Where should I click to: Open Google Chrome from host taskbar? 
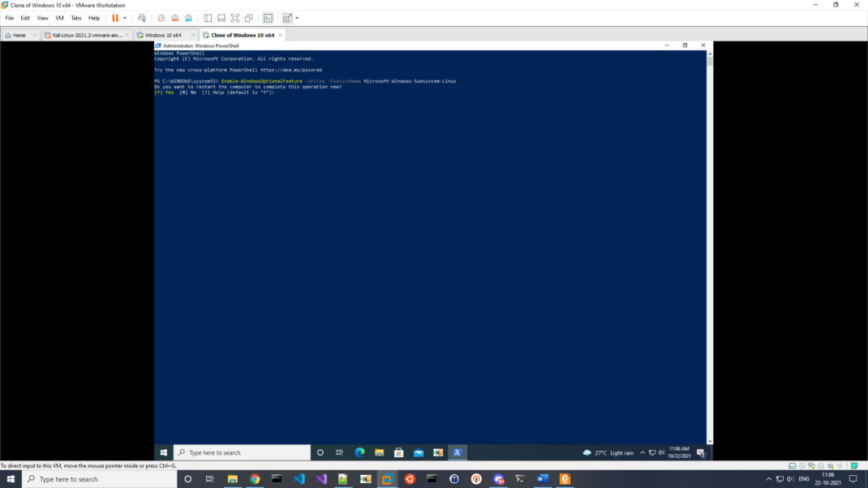[x=255, y=479]
